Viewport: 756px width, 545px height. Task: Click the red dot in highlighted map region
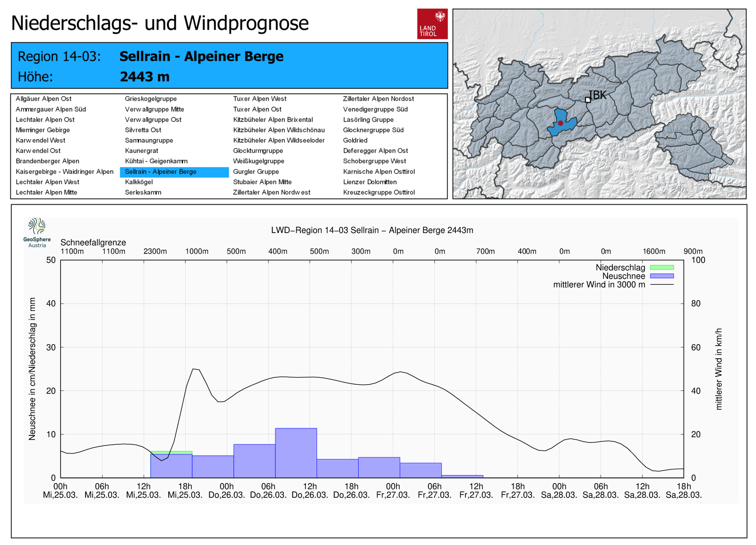pyautogui.click(x=560, y=123)
